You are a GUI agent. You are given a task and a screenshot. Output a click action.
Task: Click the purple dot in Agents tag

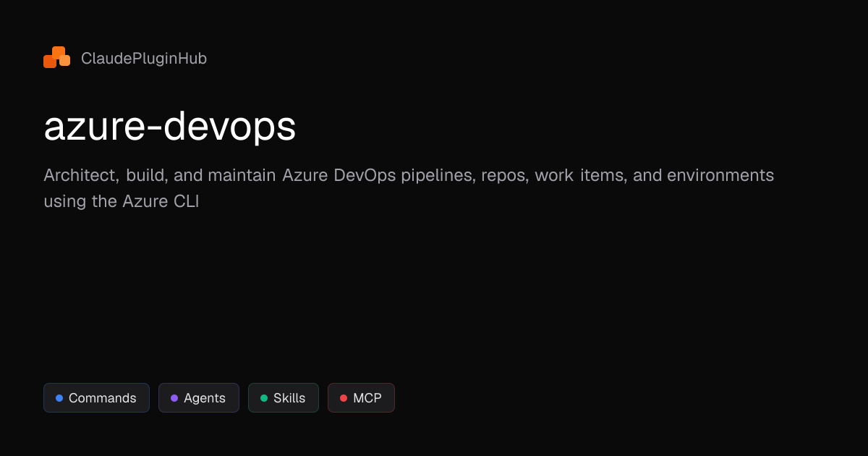(x=174, y=398)
